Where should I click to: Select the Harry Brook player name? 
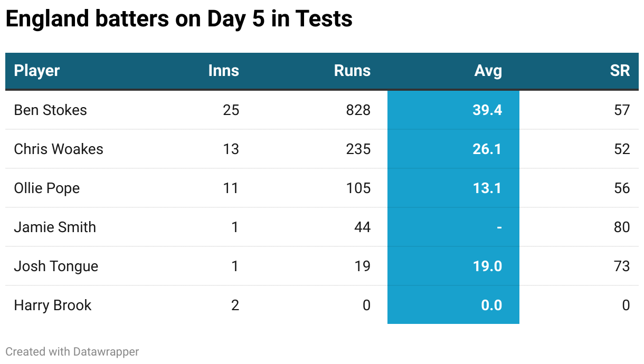[53, 305]
